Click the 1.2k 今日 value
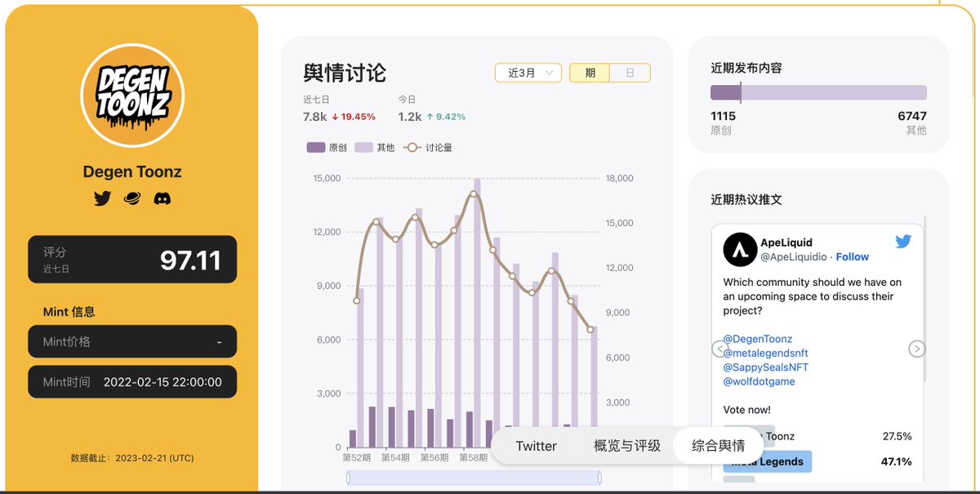The width and height of the screenshot is (980, 494). tap(410, 117)
